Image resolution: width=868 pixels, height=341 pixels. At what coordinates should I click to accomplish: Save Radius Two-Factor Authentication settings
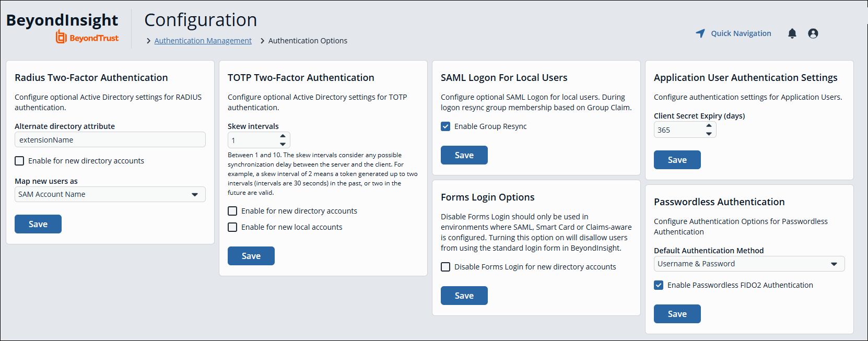pos(38,224)
